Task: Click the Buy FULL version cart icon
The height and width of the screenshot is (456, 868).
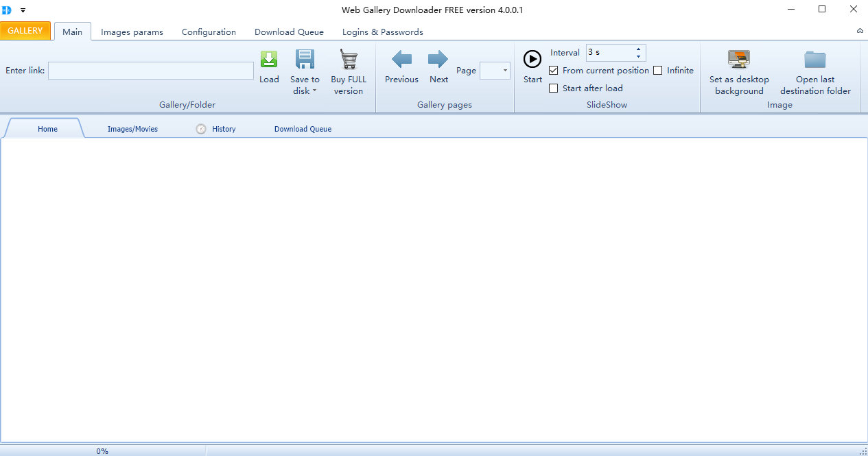Action: [349, 59]
